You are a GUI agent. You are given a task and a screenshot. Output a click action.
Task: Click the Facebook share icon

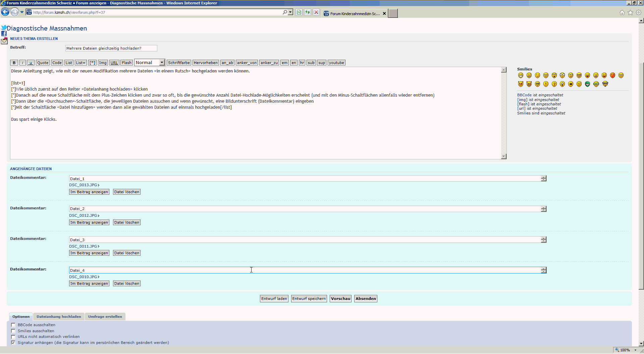4,34
